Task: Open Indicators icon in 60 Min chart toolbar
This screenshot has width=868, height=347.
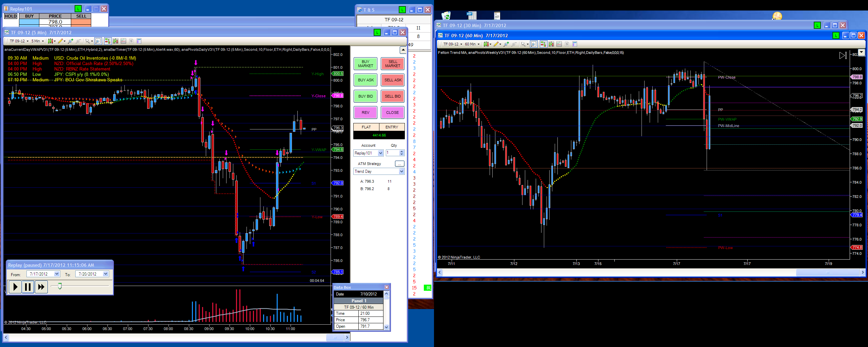Action: [x=559, y=44]
